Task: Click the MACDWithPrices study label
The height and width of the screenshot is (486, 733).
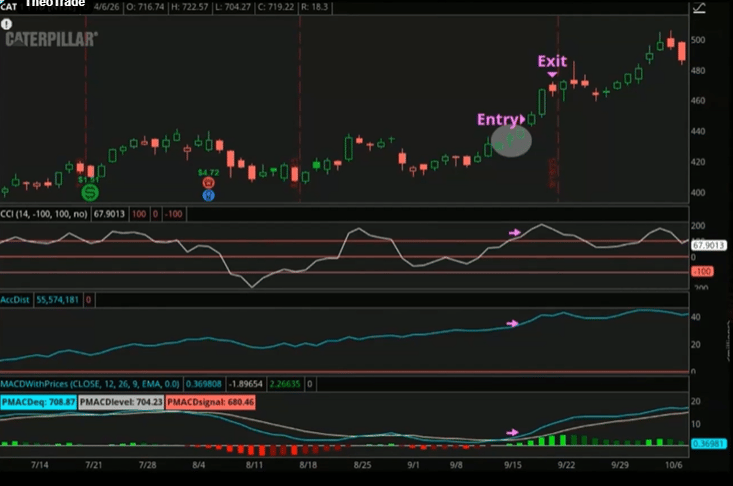Action: [x=90, y=384]
